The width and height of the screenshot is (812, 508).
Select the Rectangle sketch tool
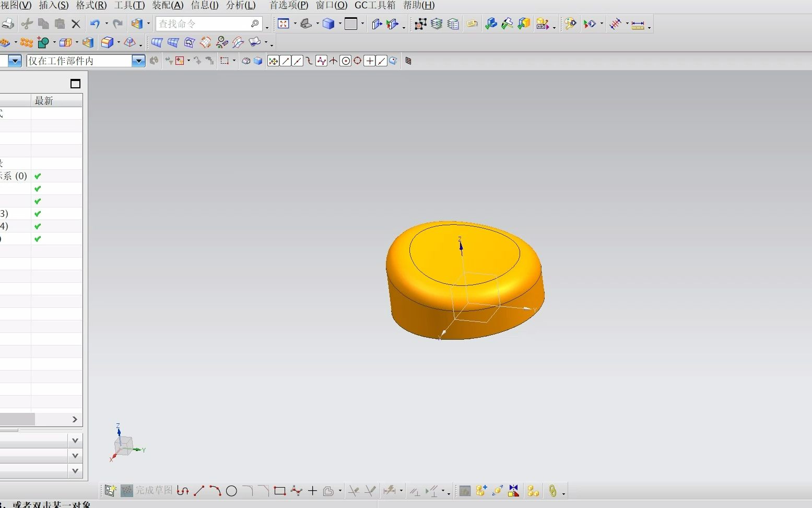[x=280, y=491]
